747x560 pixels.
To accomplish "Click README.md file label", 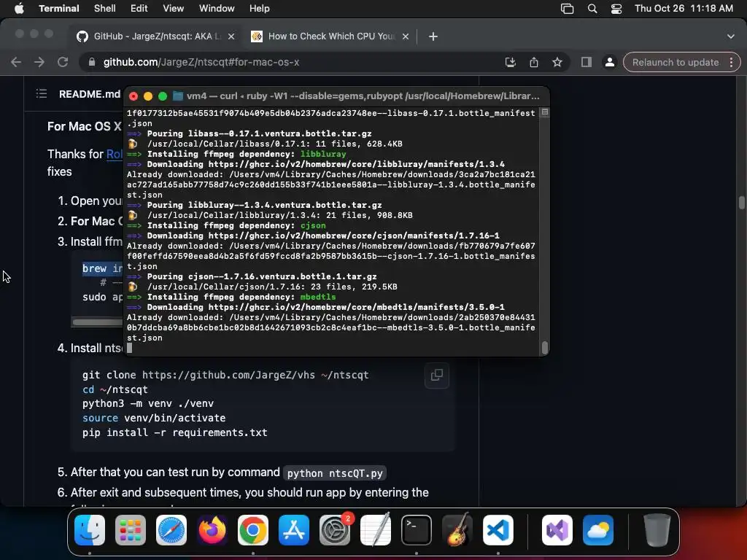I will tap(90, 94).
